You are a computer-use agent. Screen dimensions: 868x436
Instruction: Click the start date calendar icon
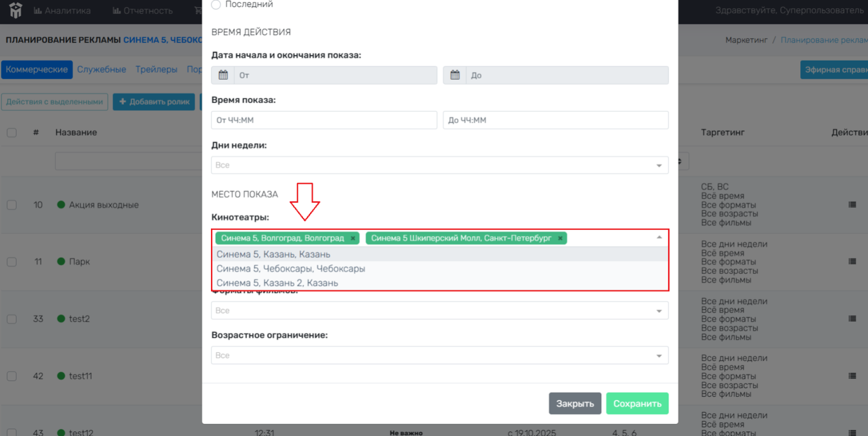coord(223,75)
